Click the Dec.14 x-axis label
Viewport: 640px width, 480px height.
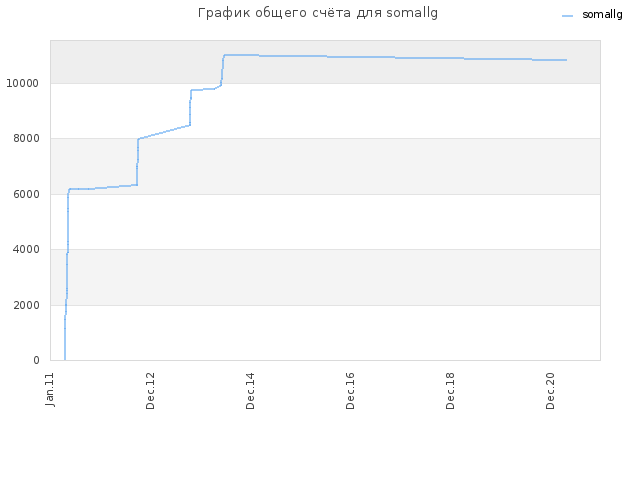(250, 391)
